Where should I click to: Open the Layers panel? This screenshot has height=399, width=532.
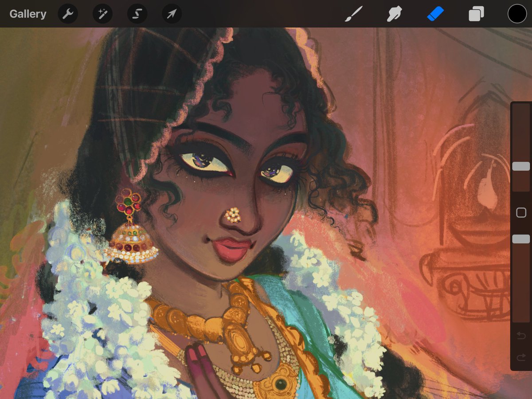tap(476, 14)
